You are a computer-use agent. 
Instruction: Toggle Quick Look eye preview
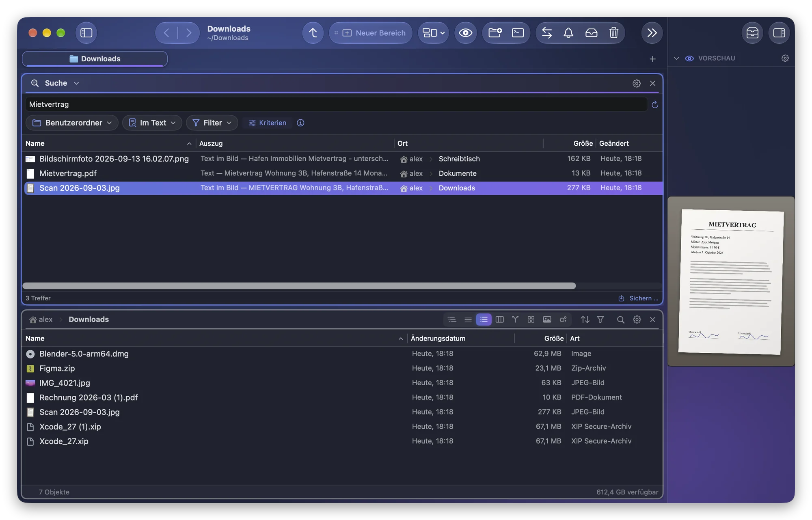(x=465, y=33)
